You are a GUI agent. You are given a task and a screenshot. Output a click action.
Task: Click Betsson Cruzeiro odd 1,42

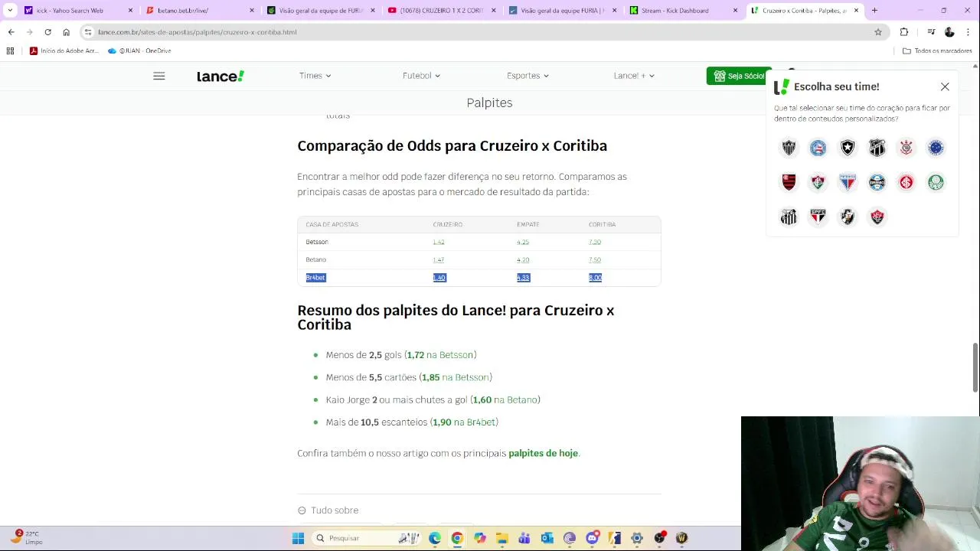pyautogui.click(x=439, y=242)
